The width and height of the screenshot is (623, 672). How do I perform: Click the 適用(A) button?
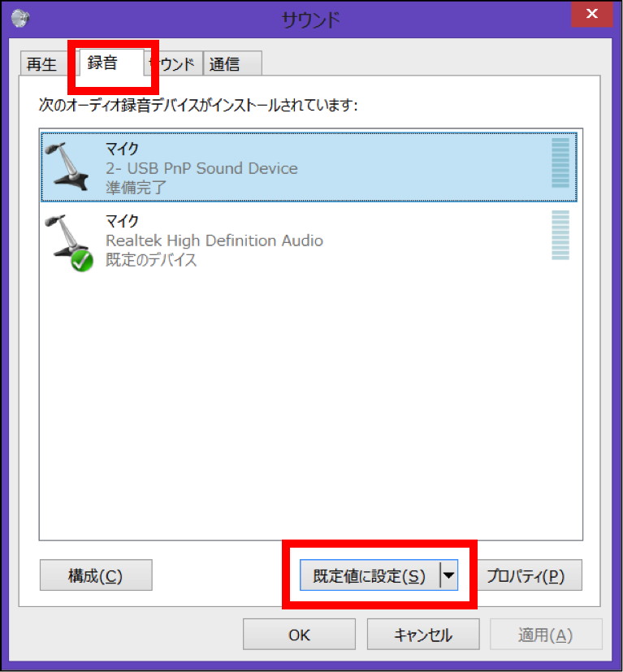click(x=547, y=635)
